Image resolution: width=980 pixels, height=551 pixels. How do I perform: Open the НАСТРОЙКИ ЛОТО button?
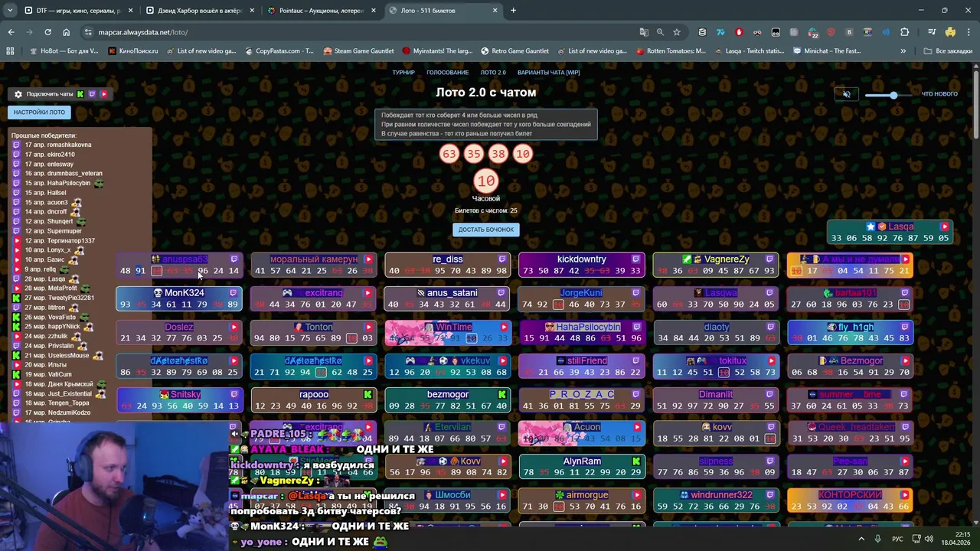coord(39,112)
